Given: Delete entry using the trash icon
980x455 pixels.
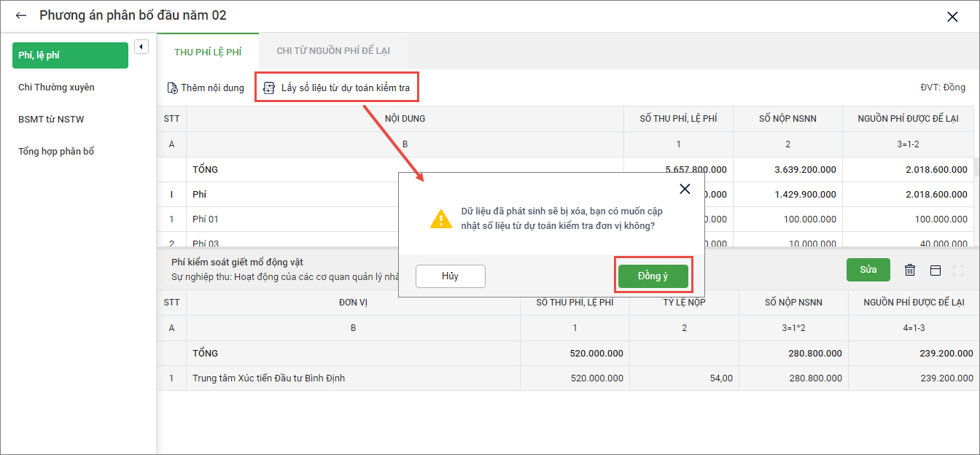Looking at the screenshot, I should [x=910, y=270].
